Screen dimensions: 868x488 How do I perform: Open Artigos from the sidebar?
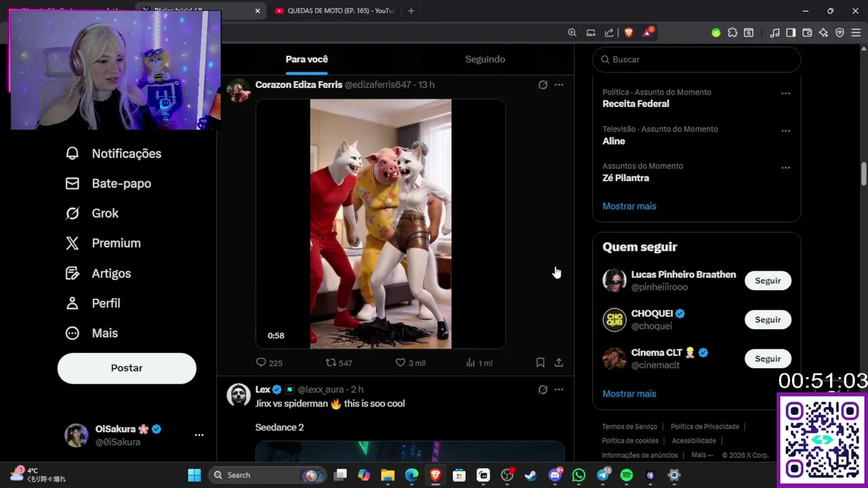[x=98, y=274]
